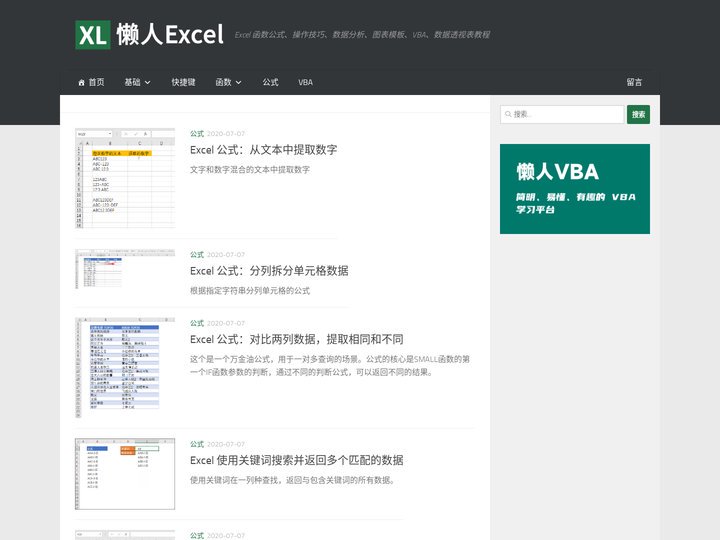Click 公式 category tag above 分列拆分单元格数据
The height and width of the screenshot is (540, 720).
point(197,254)
